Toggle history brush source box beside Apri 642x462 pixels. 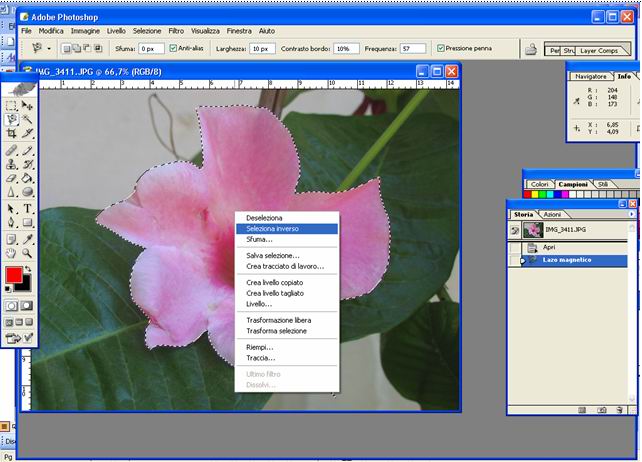(514, 247)
